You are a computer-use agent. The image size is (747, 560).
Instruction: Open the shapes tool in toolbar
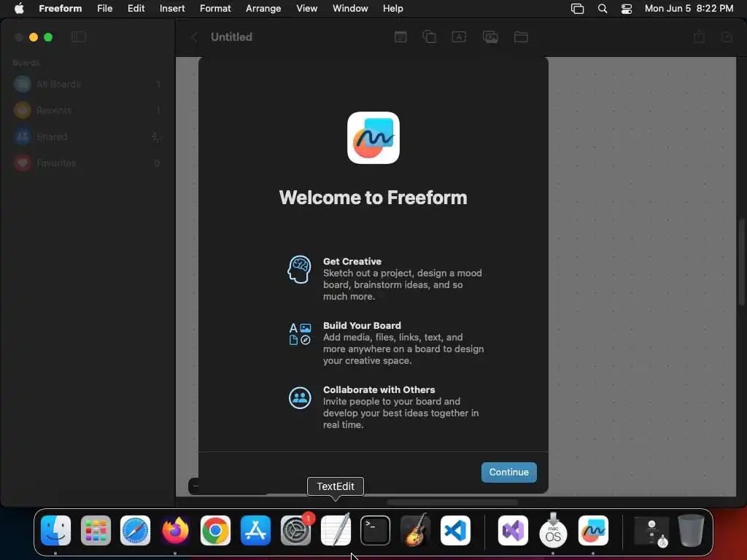[x=429, y=36]
